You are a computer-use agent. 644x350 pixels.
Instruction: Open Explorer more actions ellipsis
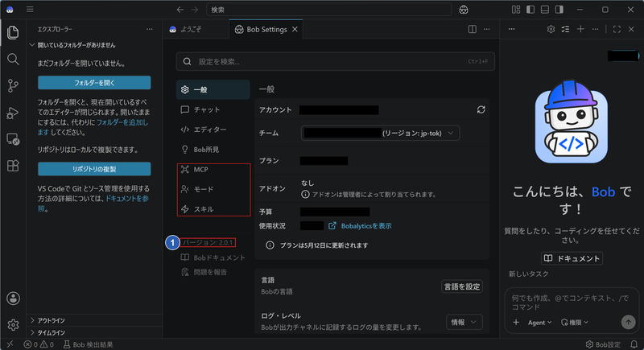(x=150, y=29)
